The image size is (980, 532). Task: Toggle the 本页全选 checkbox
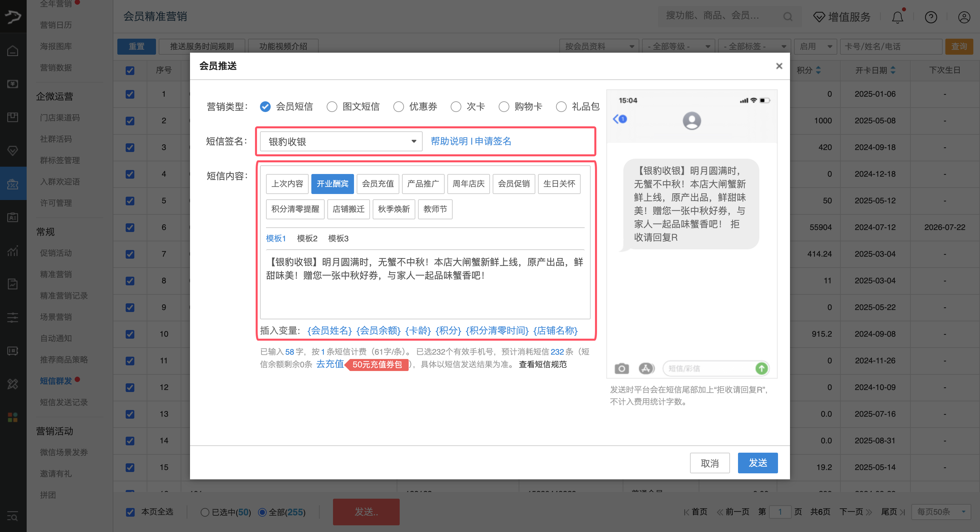(130, 512)
